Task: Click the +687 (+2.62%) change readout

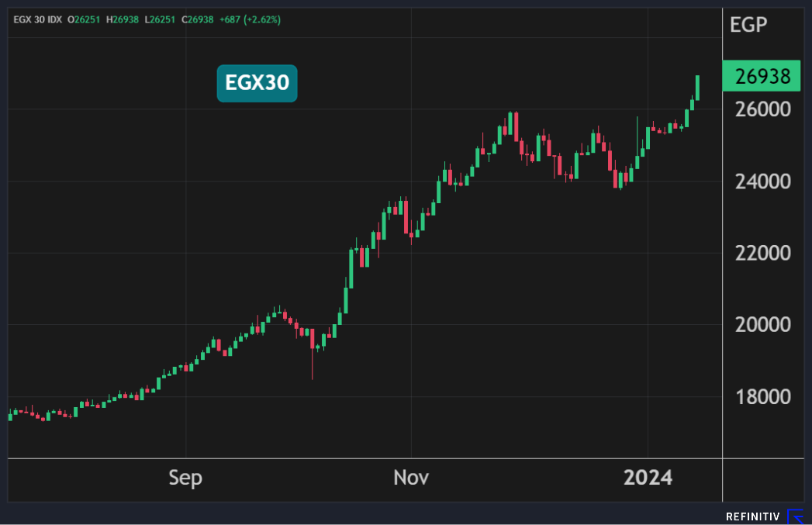Action: (251, 19)
